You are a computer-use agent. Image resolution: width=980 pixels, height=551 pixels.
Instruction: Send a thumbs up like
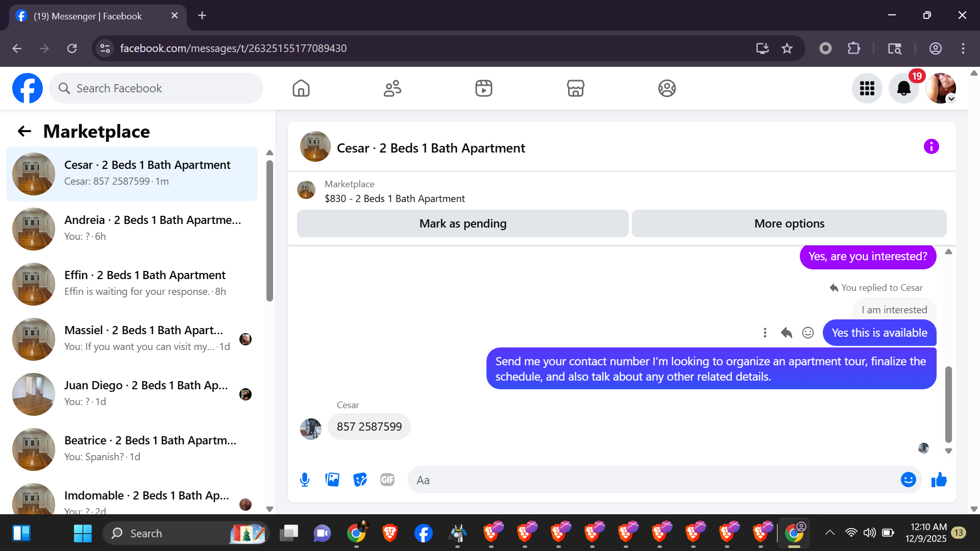point(939,480)
